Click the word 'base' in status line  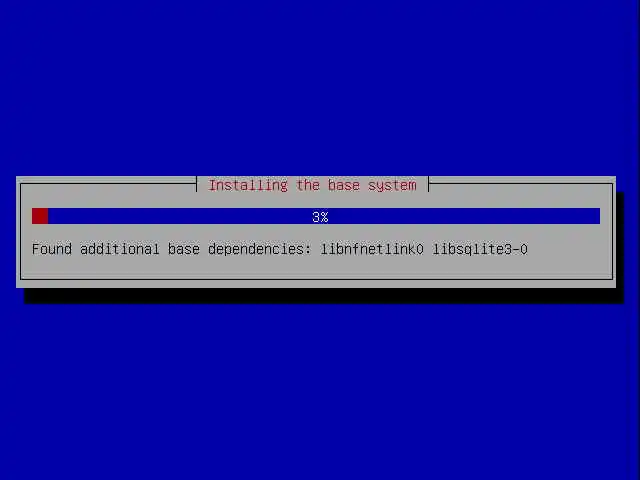tap(184, 249)
